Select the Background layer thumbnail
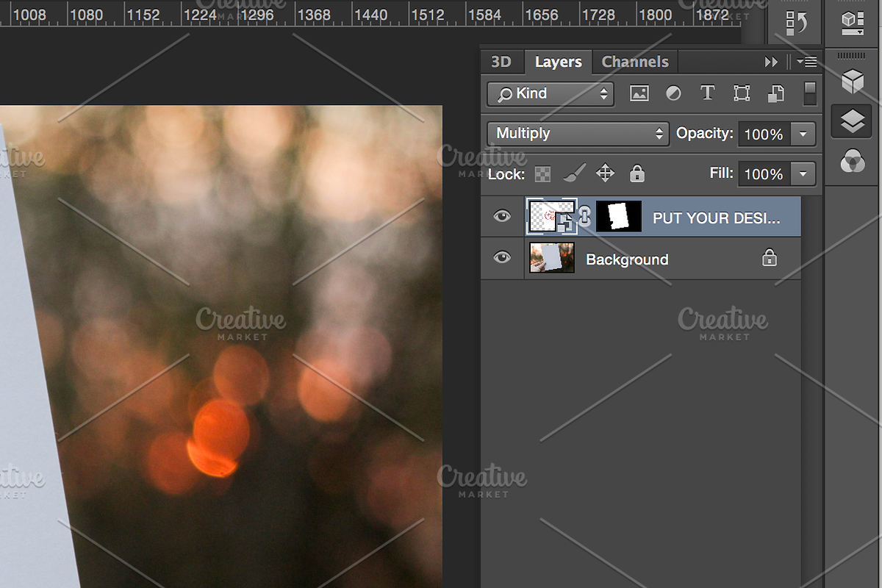 point(552,258)
